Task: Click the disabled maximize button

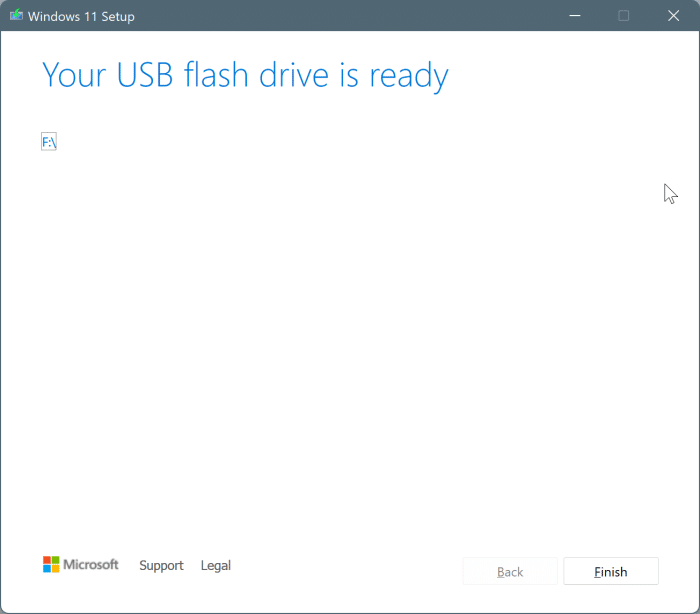Action: coord(624,16)
